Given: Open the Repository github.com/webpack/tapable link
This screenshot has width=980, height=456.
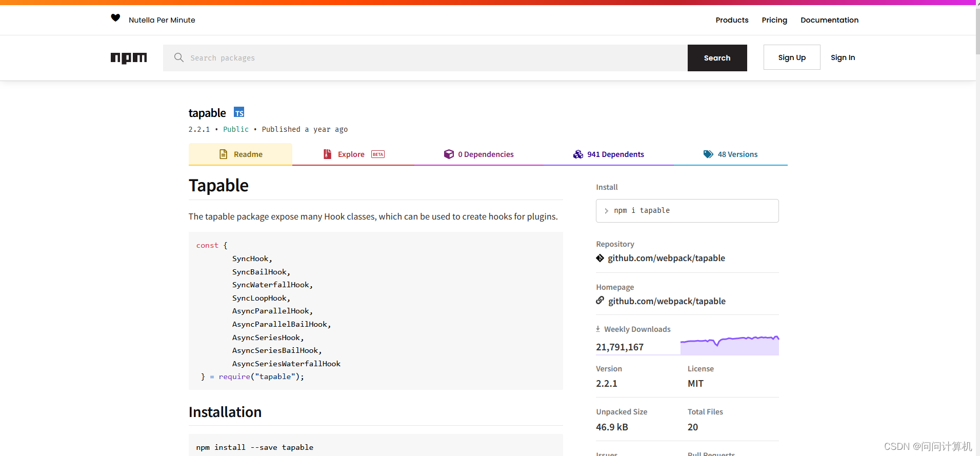Looking at the screenshot, I should [666, 258].
